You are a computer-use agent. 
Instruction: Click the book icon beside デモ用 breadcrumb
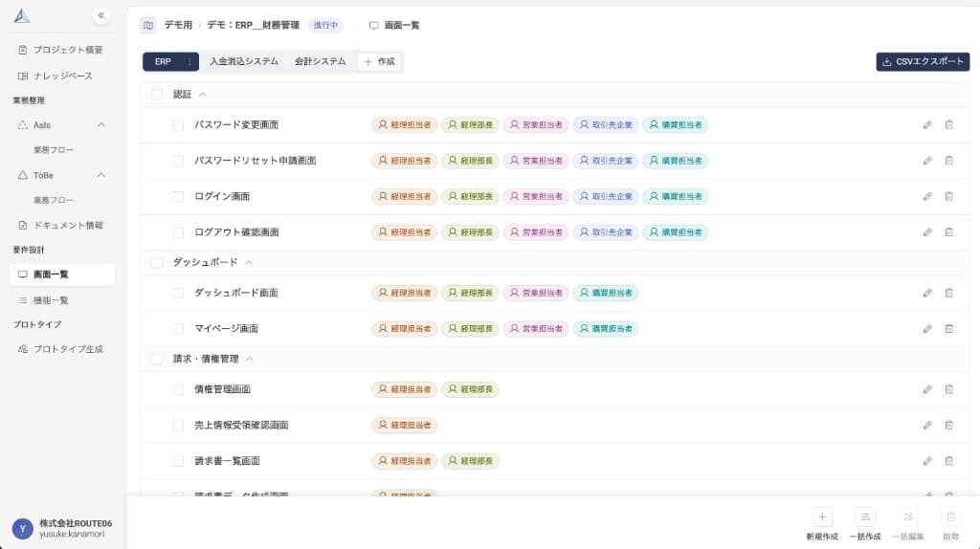pyautogui.click(x=148, y=26)
